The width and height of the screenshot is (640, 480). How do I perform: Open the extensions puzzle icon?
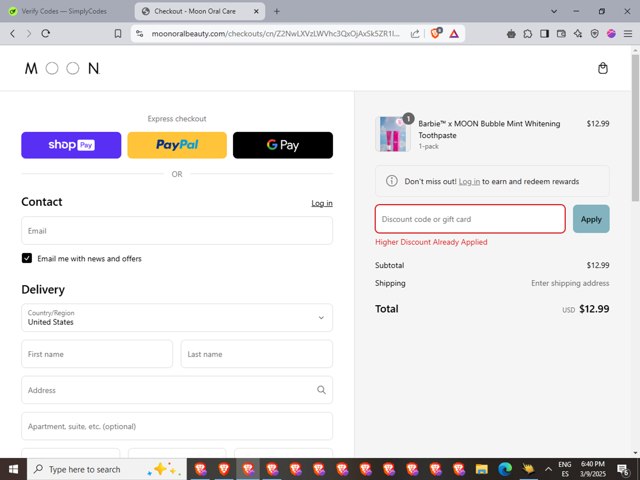pyautogui.click(x=528, y=33)
